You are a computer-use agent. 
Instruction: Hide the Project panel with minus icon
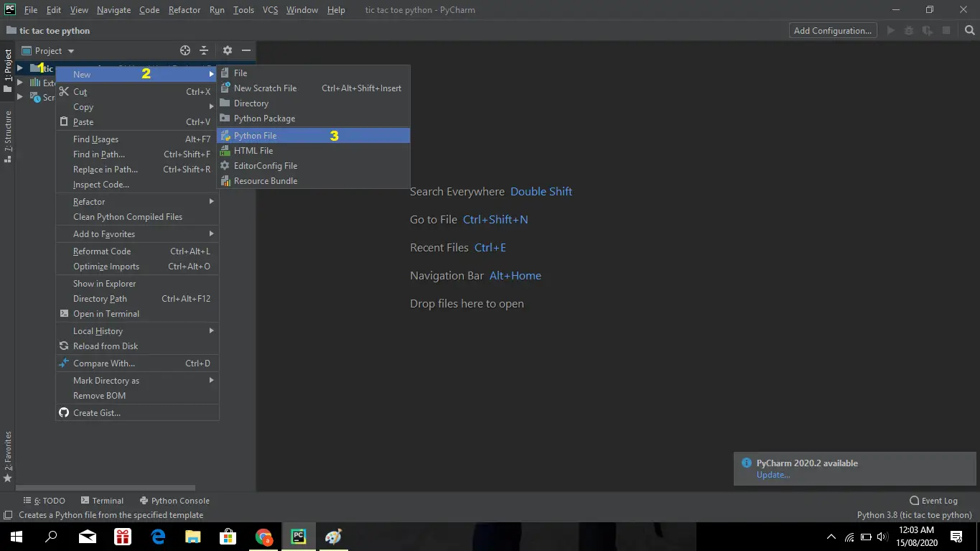coord(246,50)
